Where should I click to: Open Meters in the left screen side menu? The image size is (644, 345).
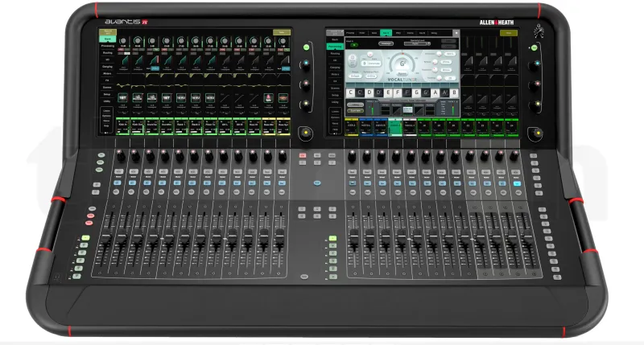107,73
